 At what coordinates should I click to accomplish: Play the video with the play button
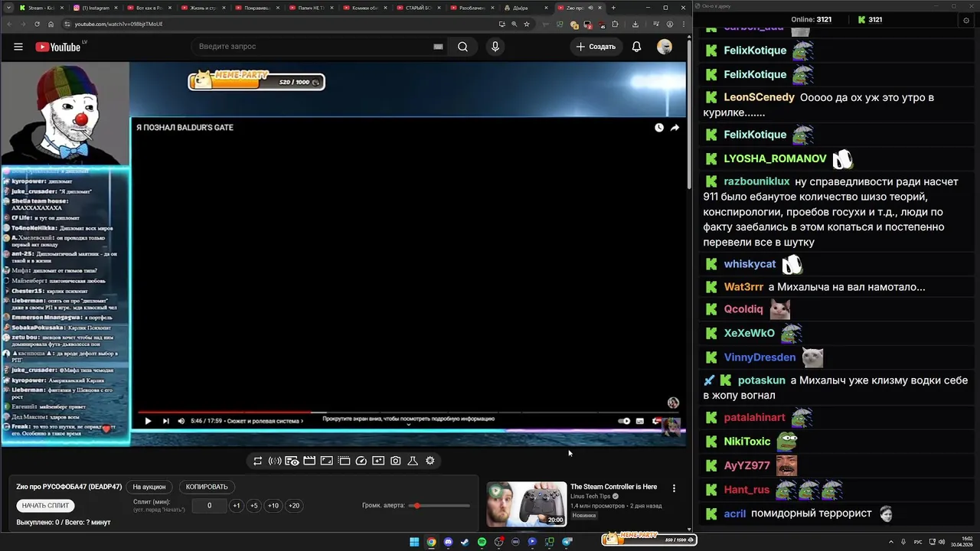(148, 420)
